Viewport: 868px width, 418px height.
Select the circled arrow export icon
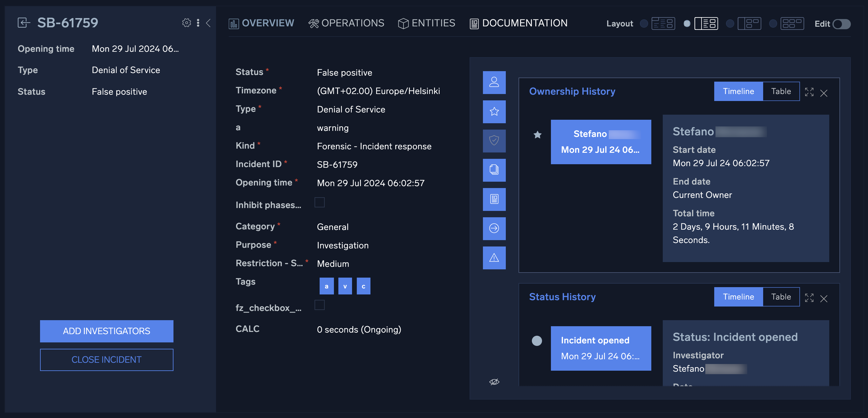[494, 229]
